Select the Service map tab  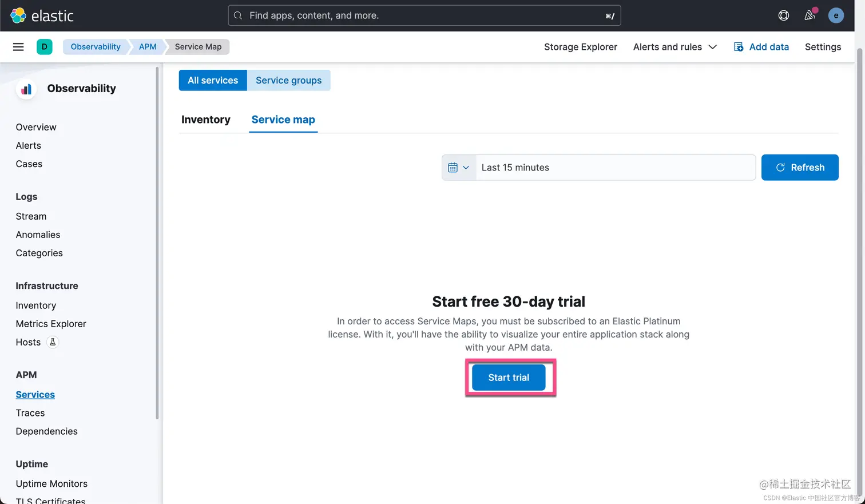(283, 120)
